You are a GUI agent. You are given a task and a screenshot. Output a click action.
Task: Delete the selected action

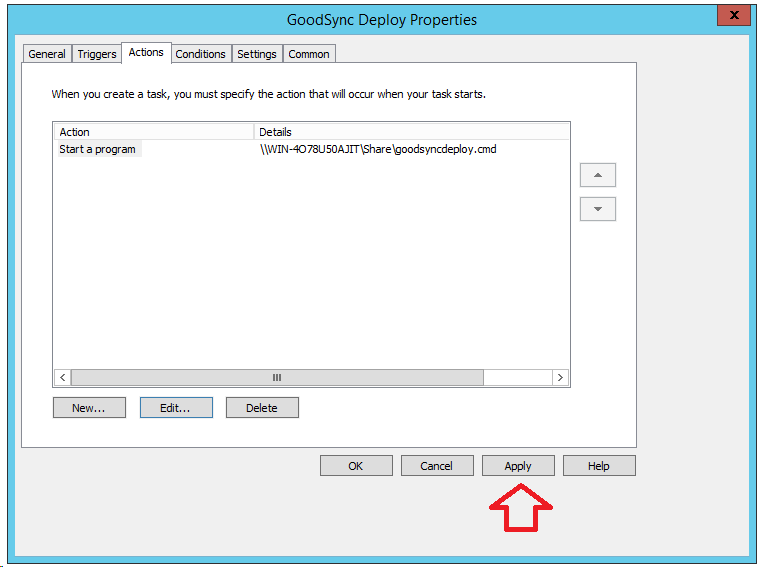pos(262,407)
